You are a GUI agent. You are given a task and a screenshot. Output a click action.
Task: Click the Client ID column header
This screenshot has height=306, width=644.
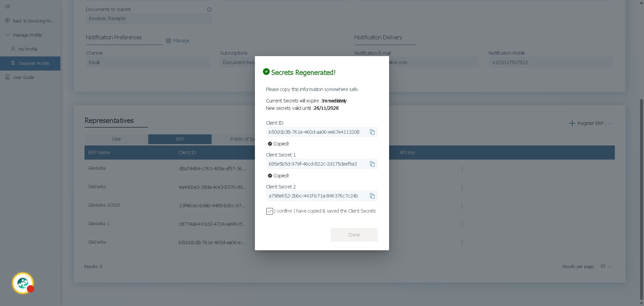[187, 152]
